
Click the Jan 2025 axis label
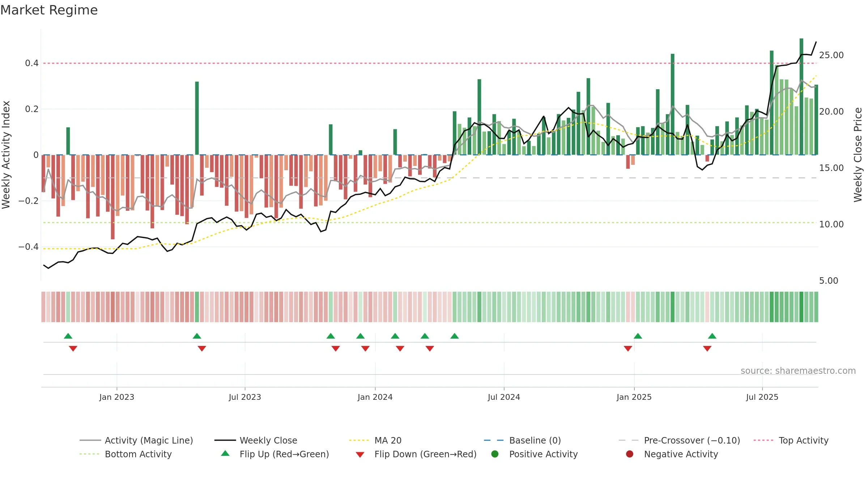[x=634, y=397]
